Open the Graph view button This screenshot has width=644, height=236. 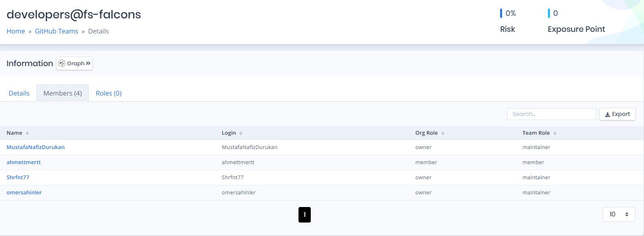tap(74, 63)
